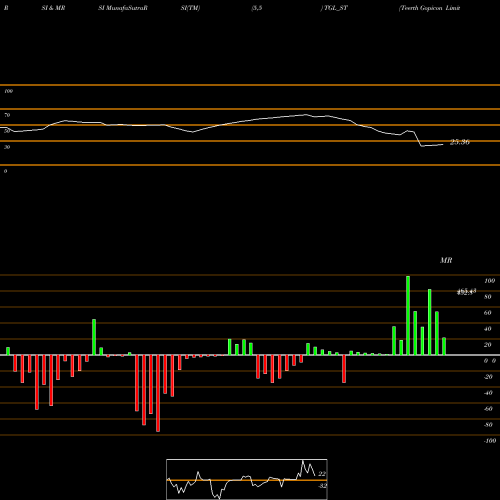This screenshot has height=500, width=500.
Task: Click the 'Teerth Gopicon Limit' company name
Action: pos(430,8)
